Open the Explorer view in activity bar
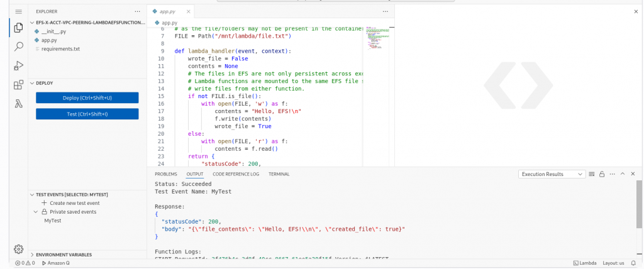 point(18,28)
